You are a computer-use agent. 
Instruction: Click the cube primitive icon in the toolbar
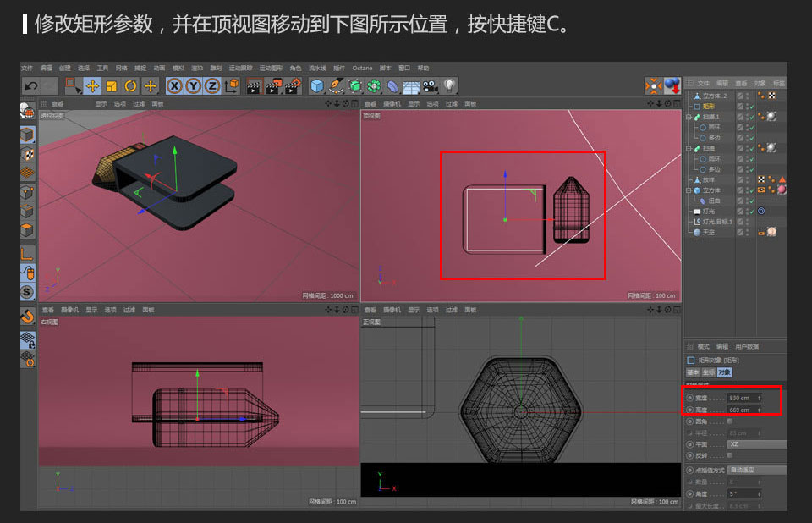(319, 85)
